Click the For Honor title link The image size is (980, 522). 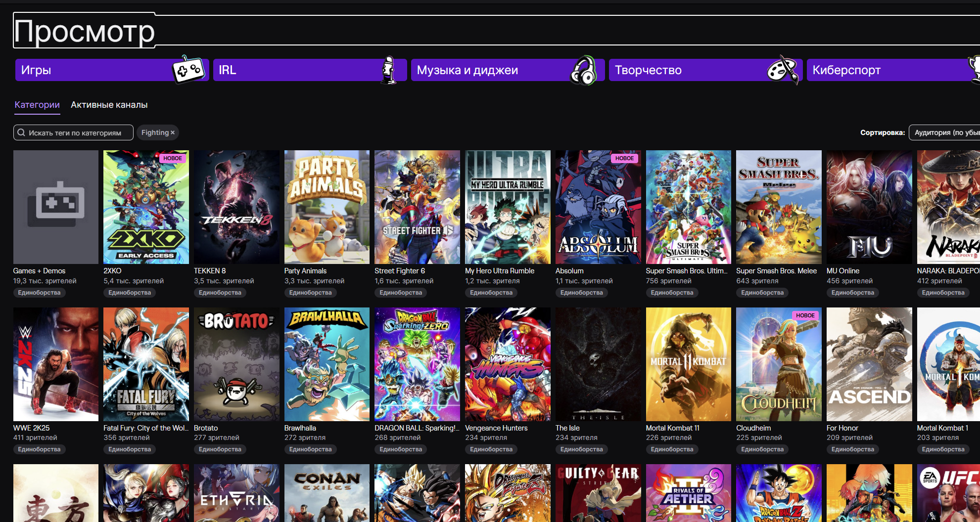pyautogui.click(x=842, y=428)
